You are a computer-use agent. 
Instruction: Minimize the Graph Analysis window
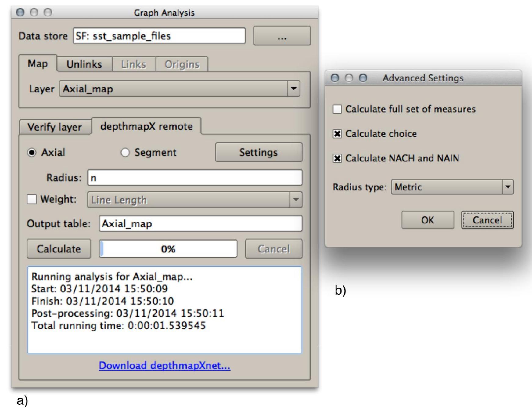(x=34, y=12)
